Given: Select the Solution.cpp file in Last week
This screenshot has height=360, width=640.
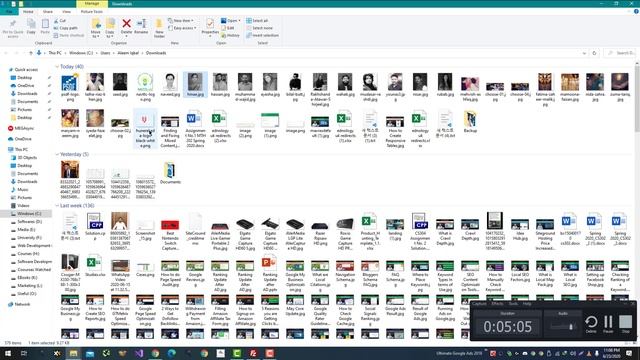Looking at the screenshot, I should point(95,226).
